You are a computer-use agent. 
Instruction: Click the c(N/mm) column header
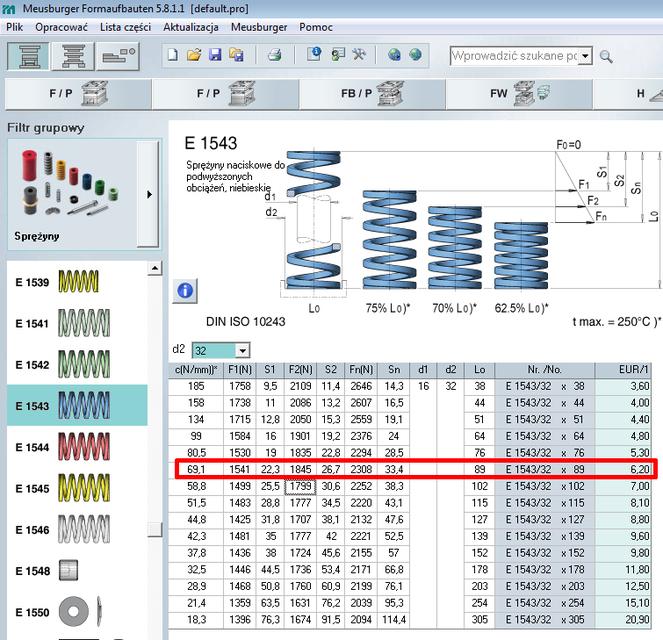[x=196, y=370]
